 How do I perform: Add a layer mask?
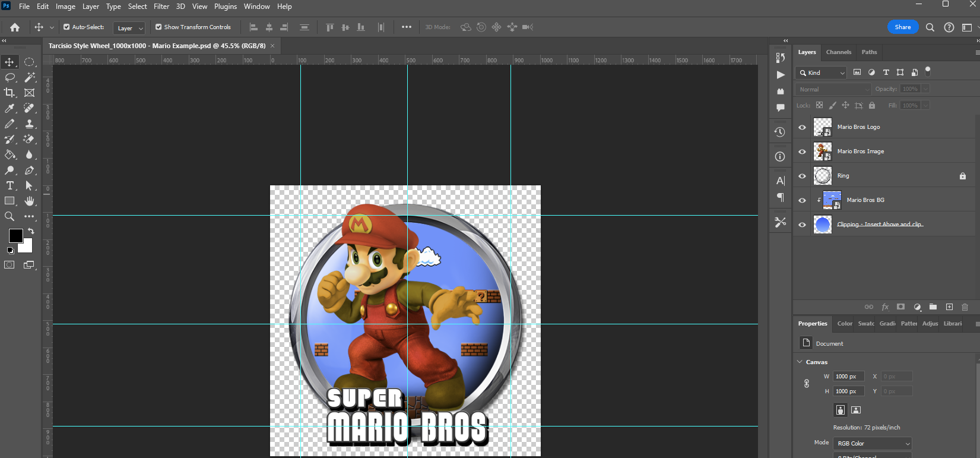[x=900, y=307]
